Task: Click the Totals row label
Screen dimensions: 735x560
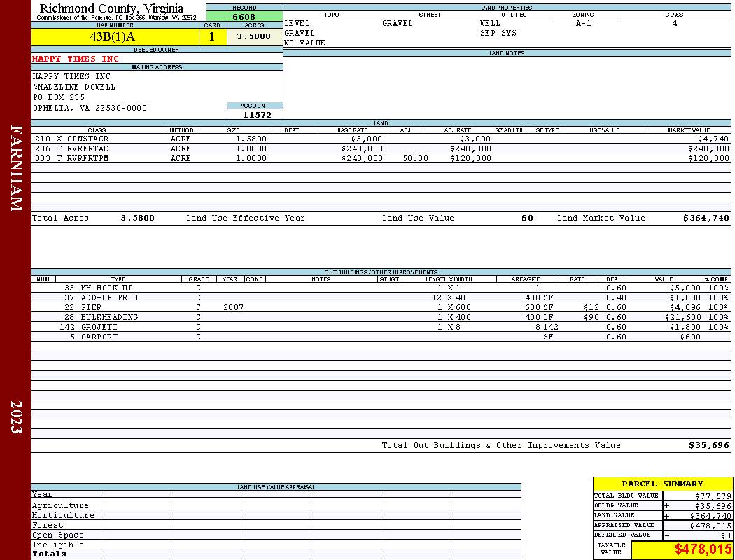Action: (x=49, y=554)
